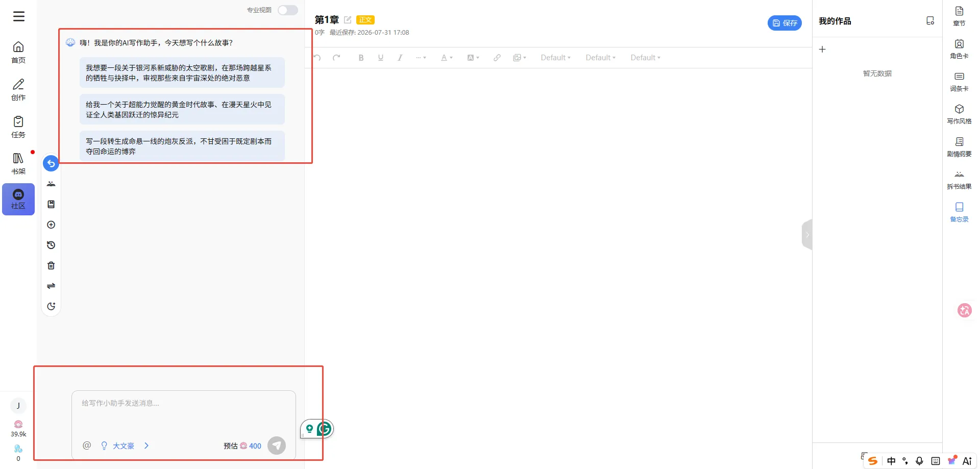Viewport: 980px width, 469px height.
Task: Open the 角色卡 panel
Action: pyautogui.click(x=959, y=48)
